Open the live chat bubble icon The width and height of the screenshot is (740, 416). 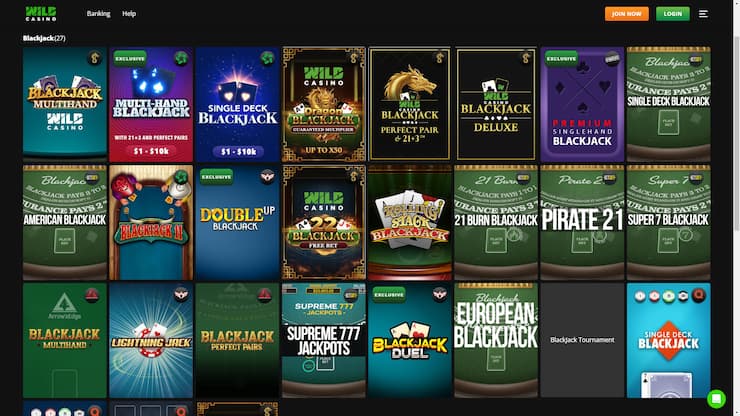click(x=716, y=399)
